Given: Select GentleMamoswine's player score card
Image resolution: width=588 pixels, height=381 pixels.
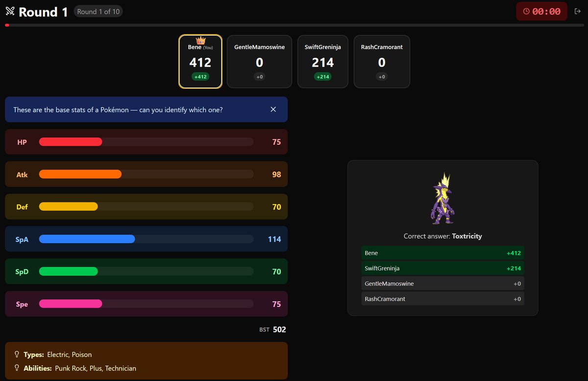Looking at the screenshot, I should pos(259,61).
